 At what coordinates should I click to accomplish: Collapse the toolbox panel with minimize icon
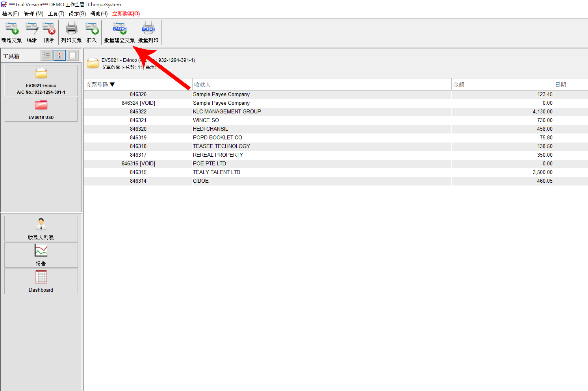coord(72,56)
